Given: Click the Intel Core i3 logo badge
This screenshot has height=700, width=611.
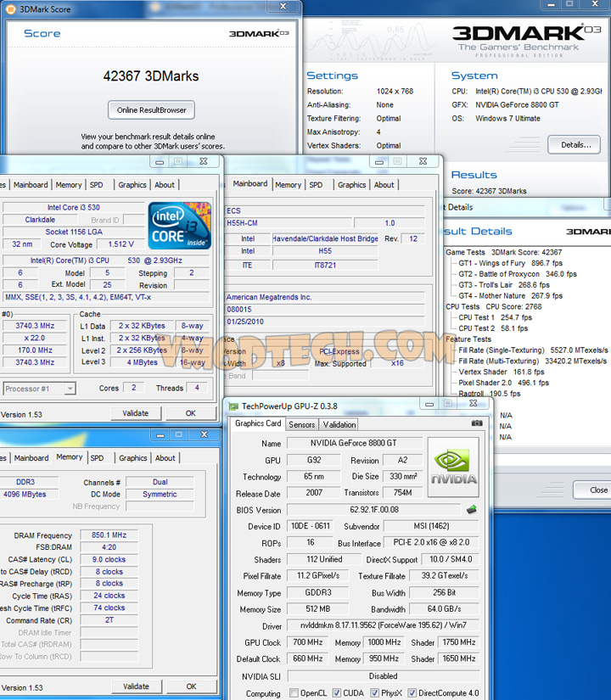Looking at the screenshot, I should click(x=180, y=226).
